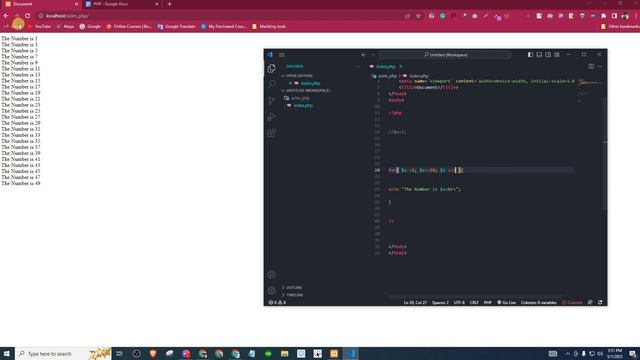Click the red Colorize status item

point(572,302)
